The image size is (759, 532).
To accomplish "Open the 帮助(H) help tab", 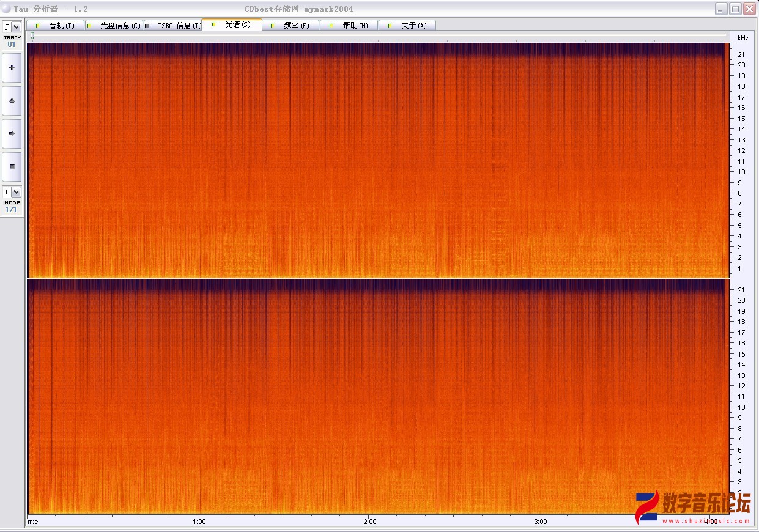I will [x=349, y=25].
